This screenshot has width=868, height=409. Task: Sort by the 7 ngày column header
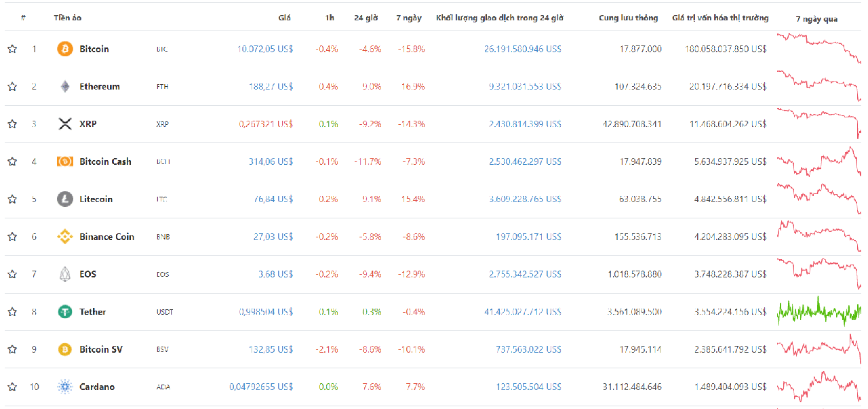pos(409,18)
